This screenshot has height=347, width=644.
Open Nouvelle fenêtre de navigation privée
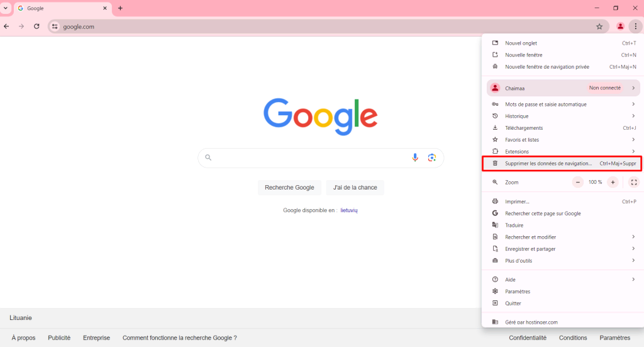pyautogui.click(x=563, y=67)
